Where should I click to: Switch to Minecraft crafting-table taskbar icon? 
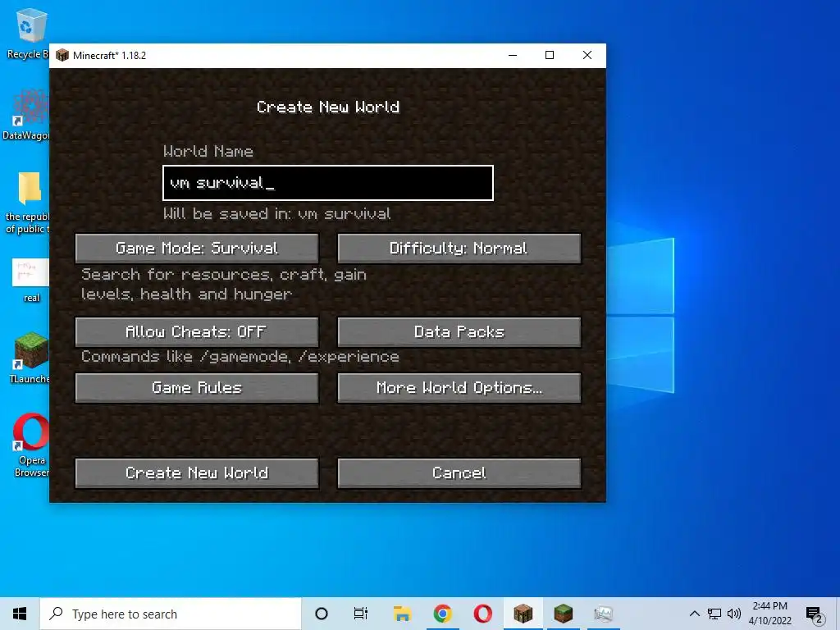[523, 614]
